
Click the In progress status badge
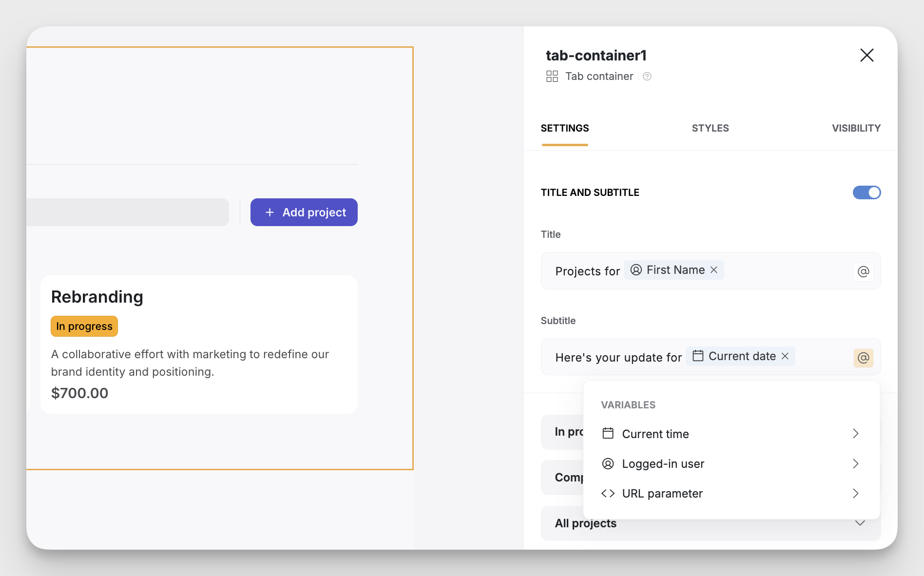tap(84, 326)
